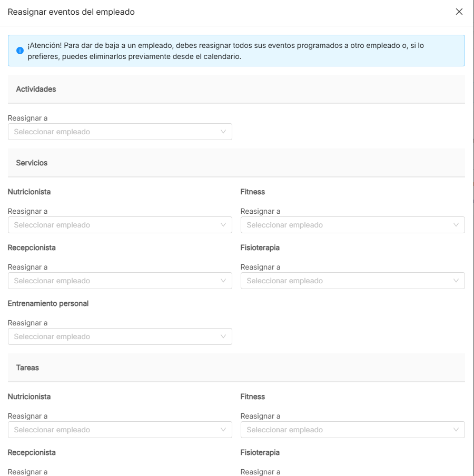Image resolution: width=474 pixels, height=476 pixels.
Task: Close the Reasignar eventos del empleado dialog
Action: pos(459,12)
